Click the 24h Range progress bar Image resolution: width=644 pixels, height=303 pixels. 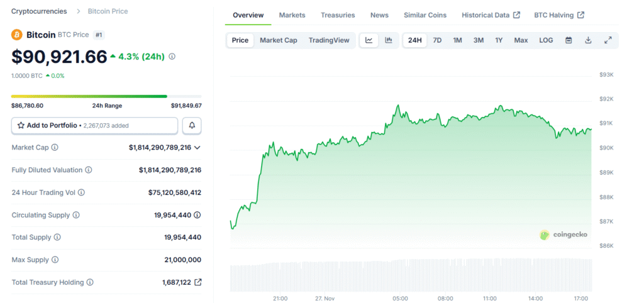(106, 96)
